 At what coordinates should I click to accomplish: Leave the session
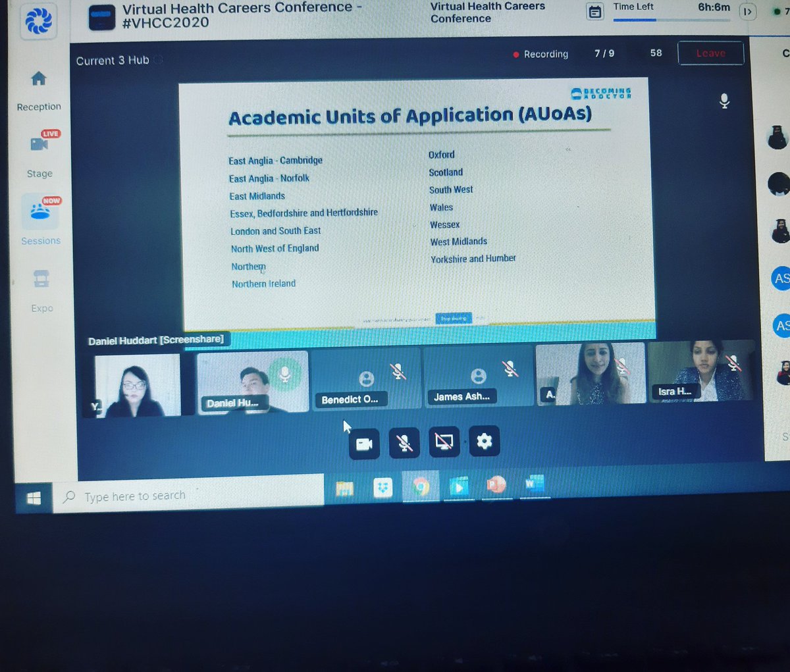pyautogui.click(x=711, y=53)
